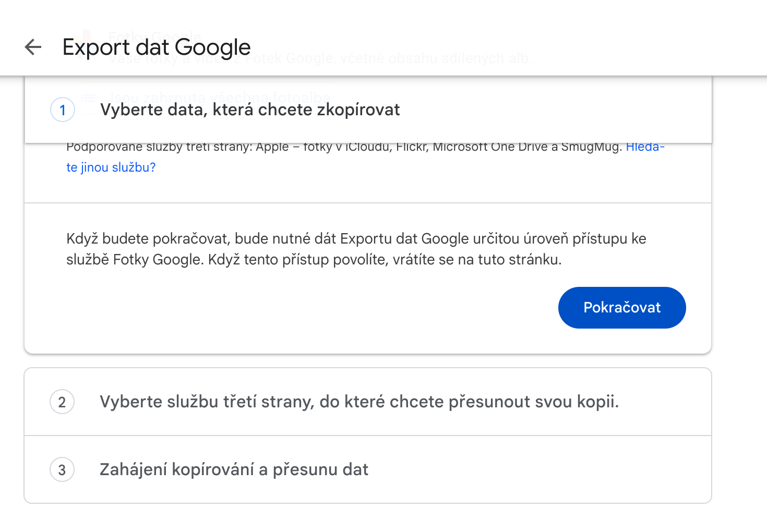
Task: Click the word SmugMug in supported services
Action: tap(591, 147)
